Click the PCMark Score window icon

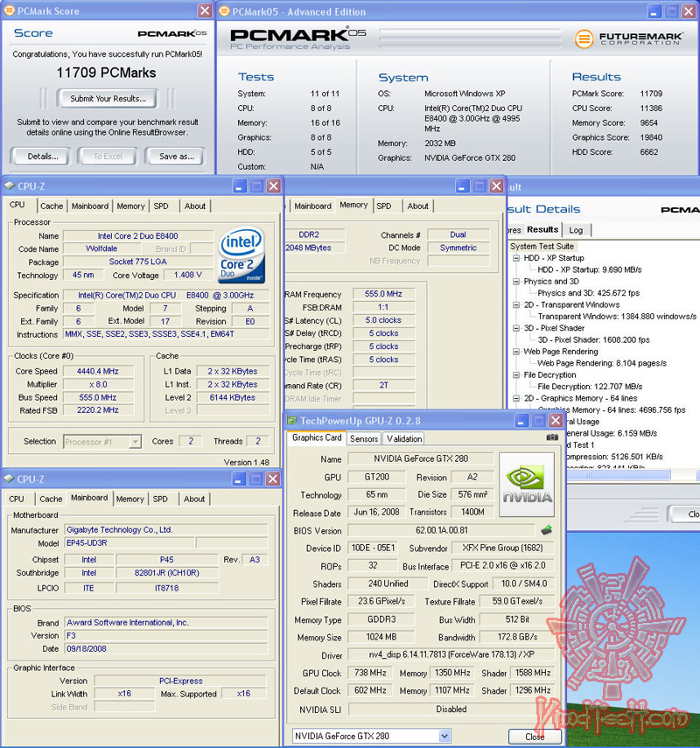pyautogui.click(x=9, y=10)
